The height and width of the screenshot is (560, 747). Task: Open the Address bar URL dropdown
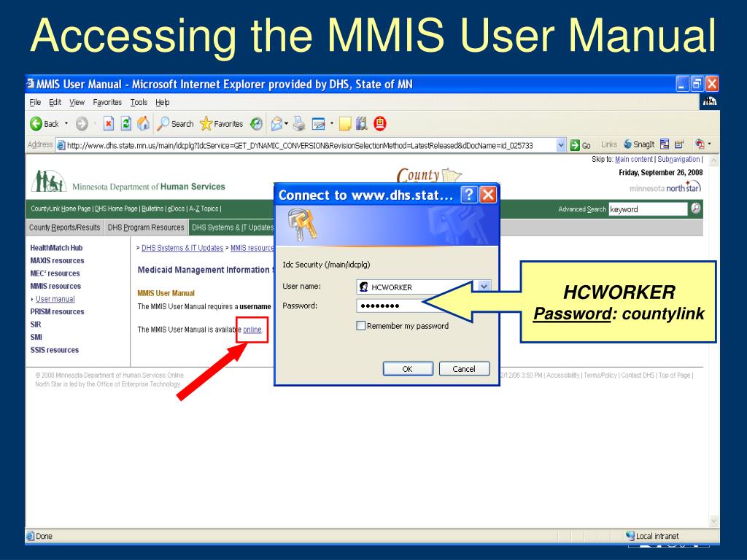tap(561, 145)
